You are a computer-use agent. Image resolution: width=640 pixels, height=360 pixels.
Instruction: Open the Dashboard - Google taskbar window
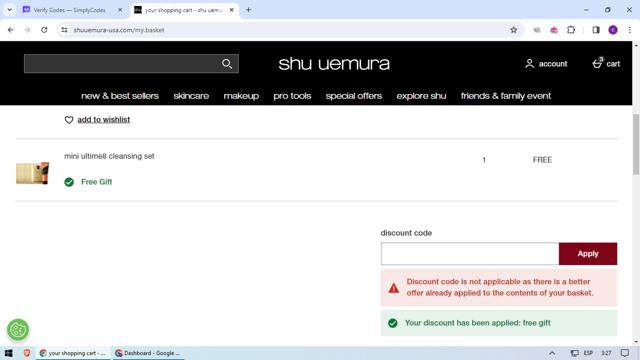[148, 353]
